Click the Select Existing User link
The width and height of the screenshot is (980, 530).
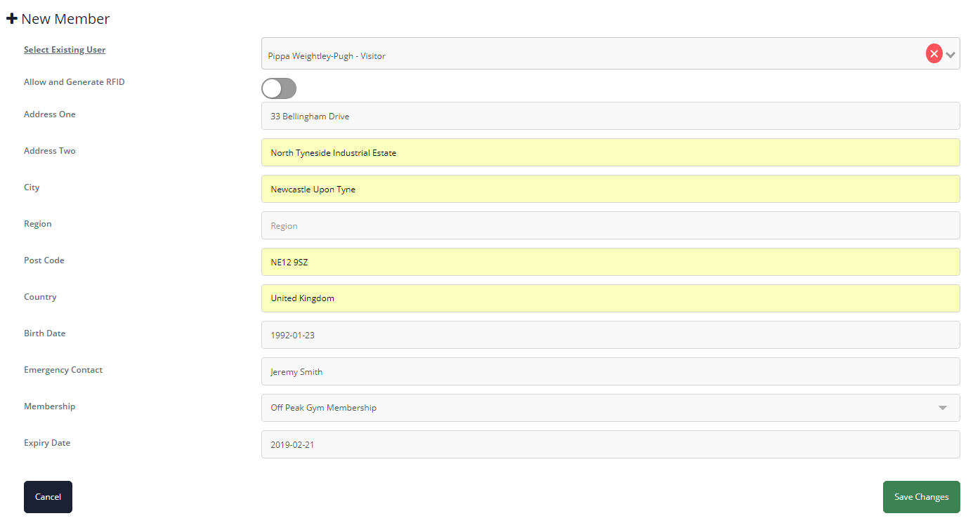coord(65,50)
